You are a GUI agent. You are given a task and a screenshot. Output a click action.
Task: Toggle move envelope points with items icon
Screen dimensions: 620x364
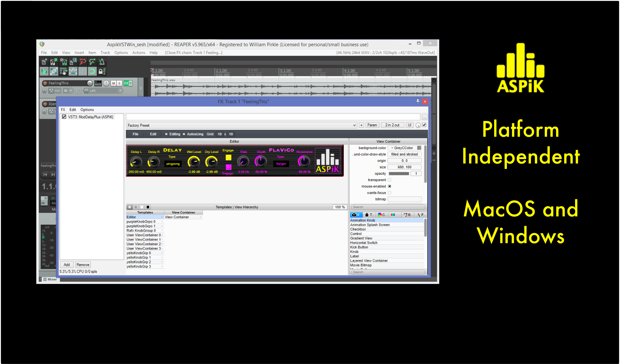tap(73, 71)
